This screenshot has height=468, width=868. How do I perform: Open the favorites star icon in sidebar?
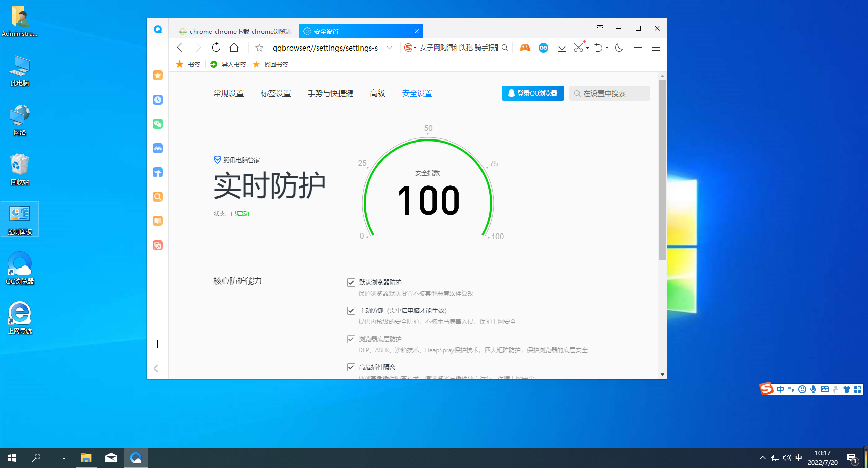coord(158,75)
